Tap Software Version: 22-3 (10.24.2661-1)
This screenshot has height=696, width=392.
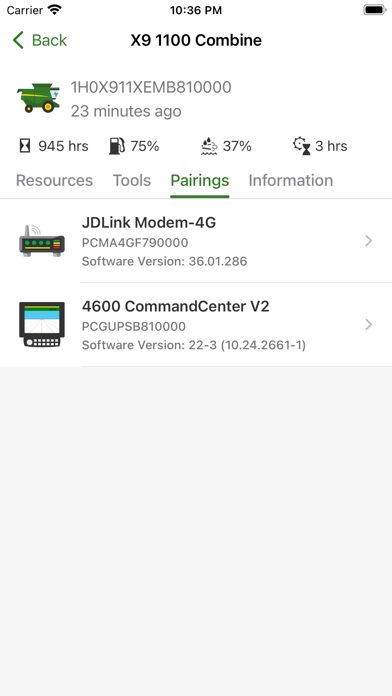[x=194, y=345]
